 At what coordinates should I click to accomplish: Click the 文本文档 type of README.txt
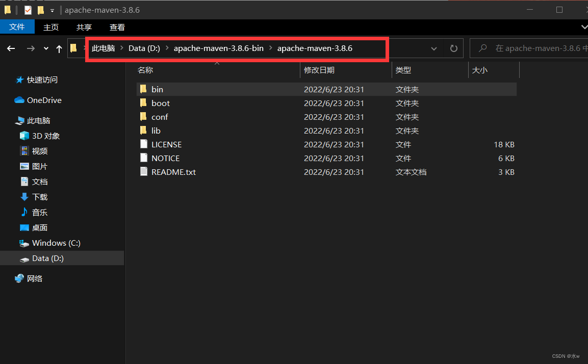click(x=411, y=172)
